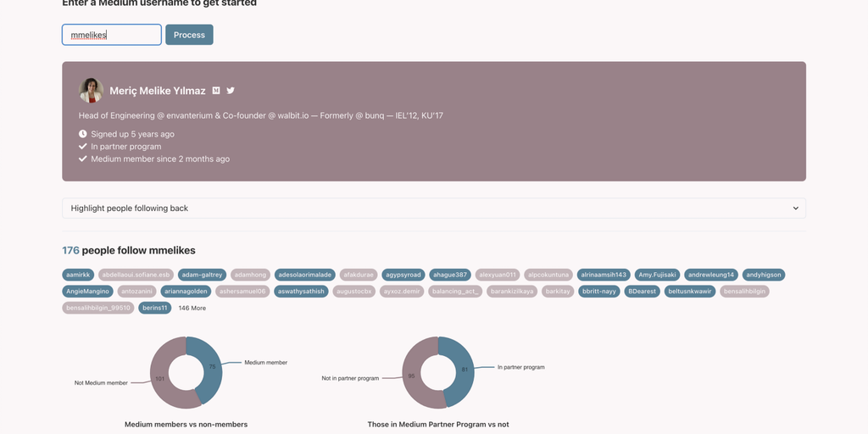
Task: Click mauve Not in partner program slice 95
Action: [x=412, y=376]
